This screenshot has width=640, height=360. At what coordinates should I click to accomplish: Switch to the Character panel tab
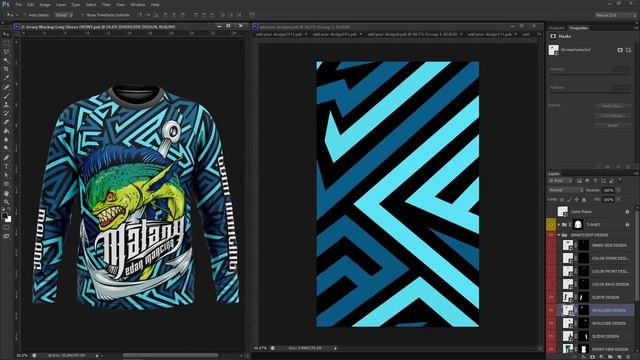(x=557, y=28)
